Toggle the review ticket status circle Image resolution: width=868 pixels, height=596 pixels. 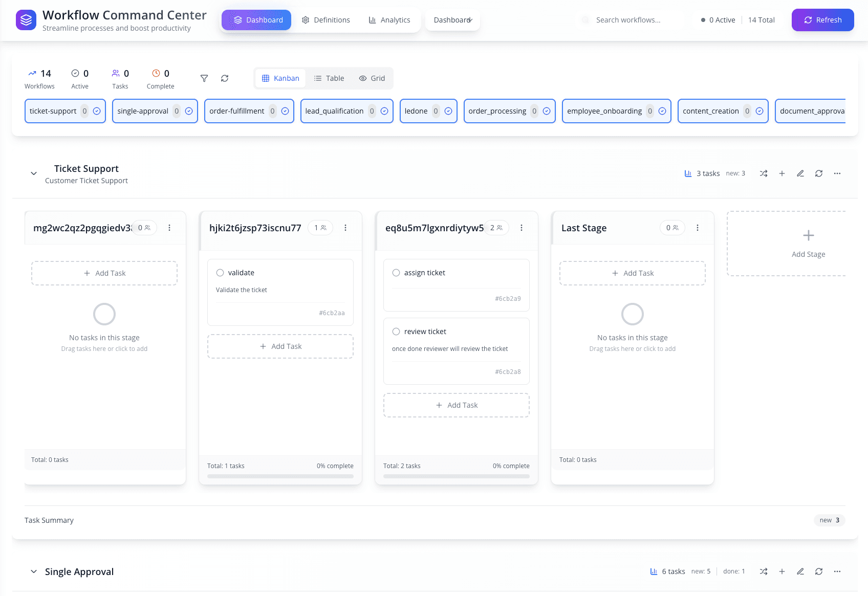[x=396, y=331]
